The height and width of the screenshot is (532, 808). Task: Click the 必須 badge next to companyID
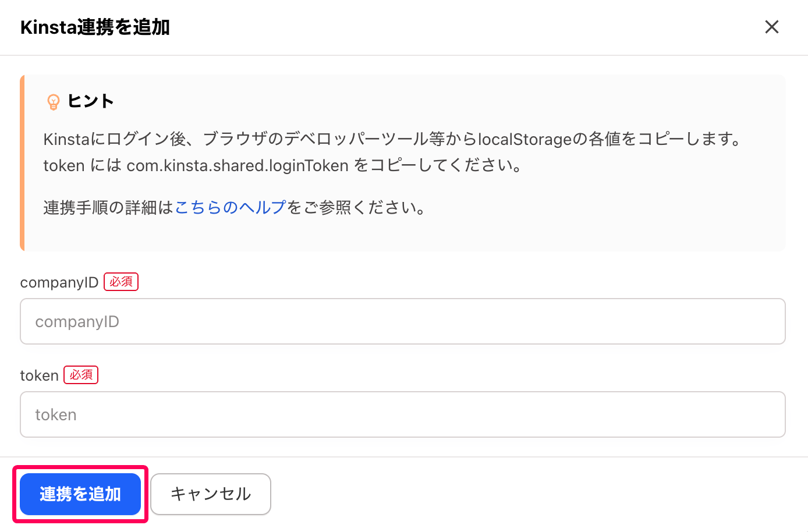[x=121, y=282]
